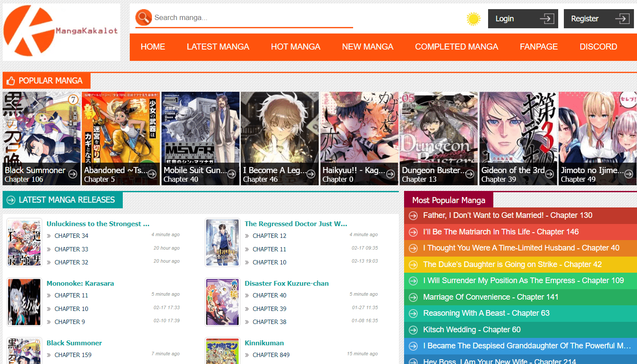The image size is (637, 364).
Task: Click arrow icon next to I Will Surrender My Position
Action: (413, 281)
